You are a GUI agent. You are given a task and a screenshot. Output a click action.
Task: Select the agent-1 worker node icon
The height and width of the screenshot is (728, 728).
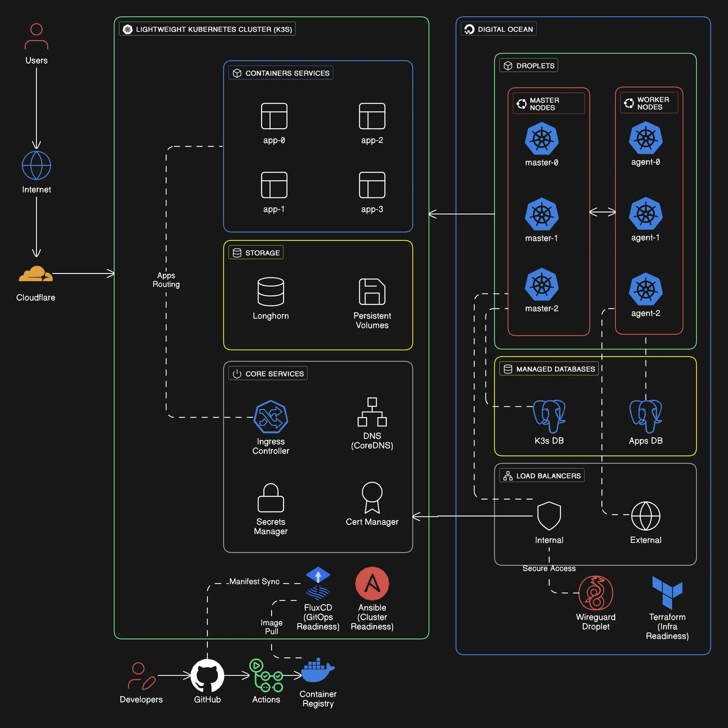click(x=646, y=214)
